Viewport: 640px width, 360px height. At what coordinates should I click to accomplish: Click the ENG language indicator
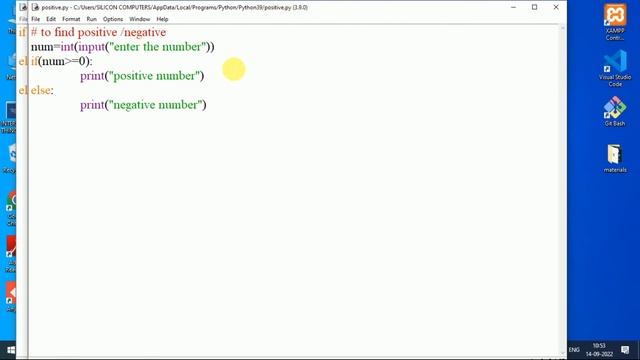pyautogui.click(x=574, y=350)
